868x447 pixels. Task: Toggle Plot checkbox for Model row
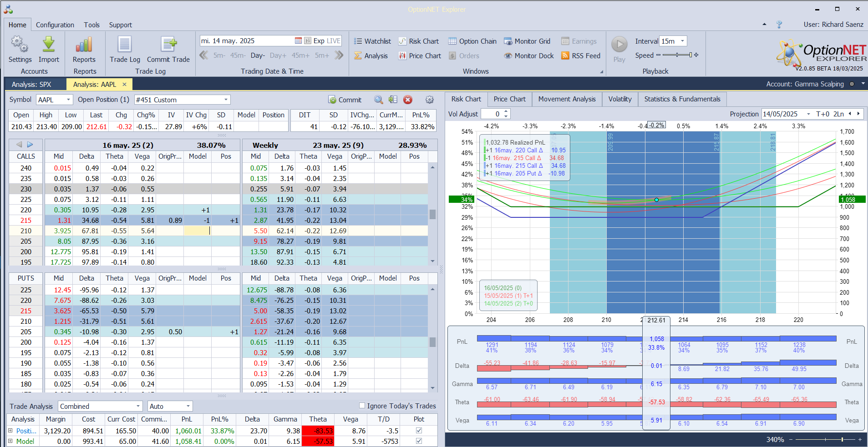[419, 441]
